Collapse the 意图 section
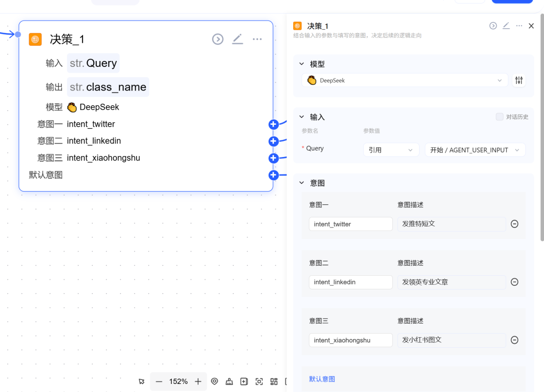 point(302,183)
